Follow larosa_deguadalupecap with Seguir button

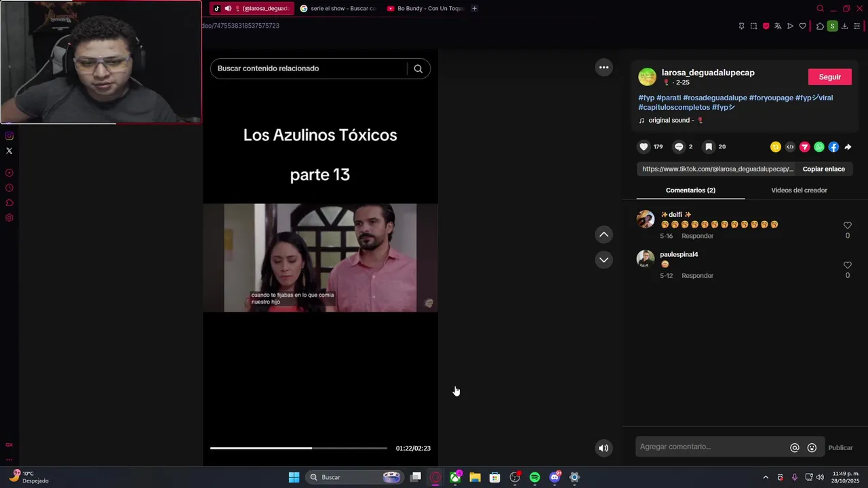(x=829, y=77)
